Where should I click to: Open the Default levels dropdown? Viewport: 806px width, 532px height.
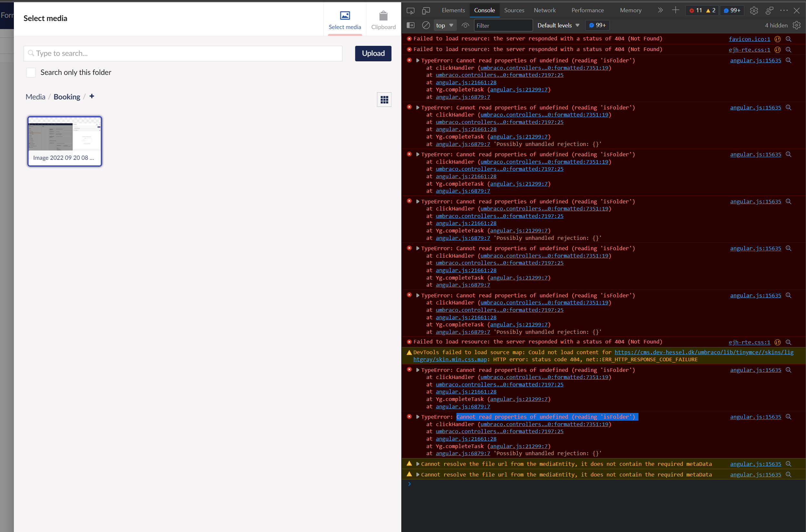tap(558, 25)
